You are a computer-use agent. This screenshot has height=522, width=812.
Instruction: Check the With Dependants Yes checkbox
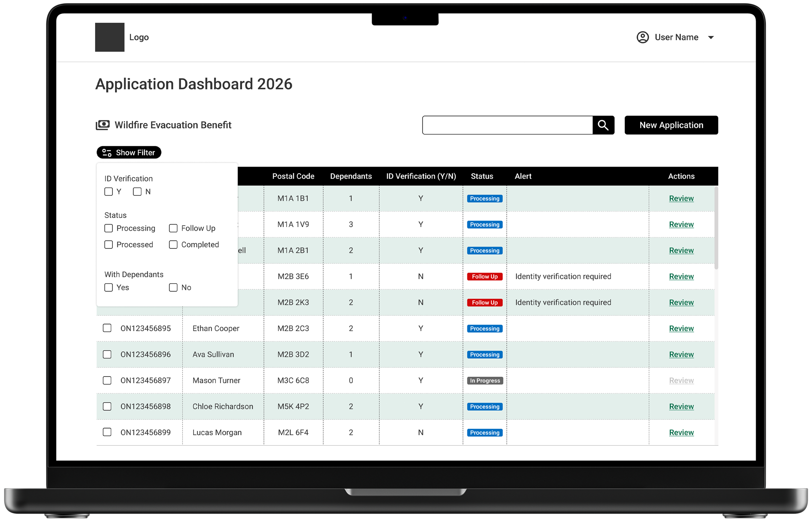pos(109,287)
